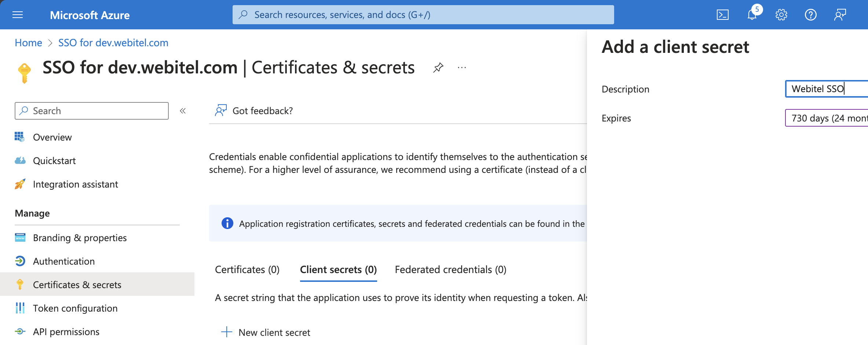868x345 pixels.
Task: Pin the Certificates & secrets blade
Action: pos(438,68)
